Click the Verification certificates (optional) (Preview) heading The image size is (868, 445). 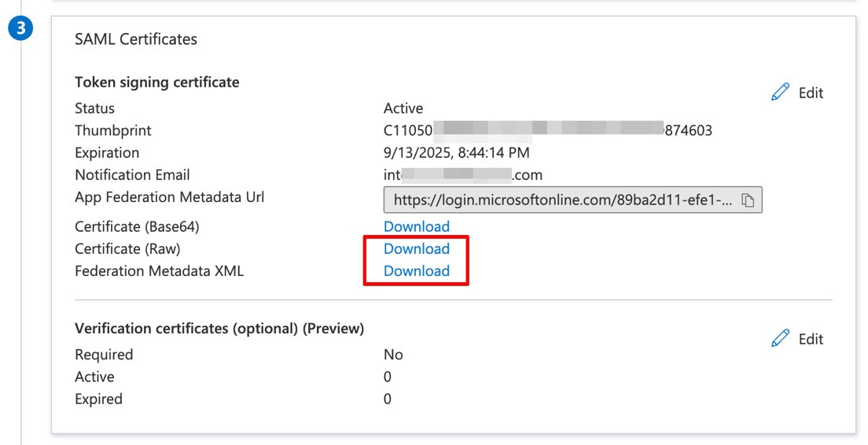point(219,329)
